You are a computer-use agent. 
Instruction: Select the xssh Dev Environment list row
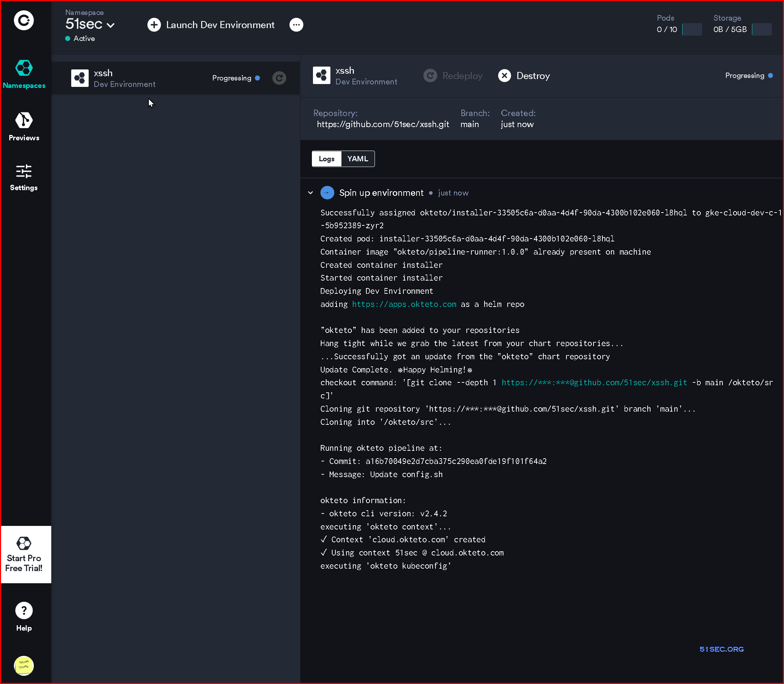176,78
